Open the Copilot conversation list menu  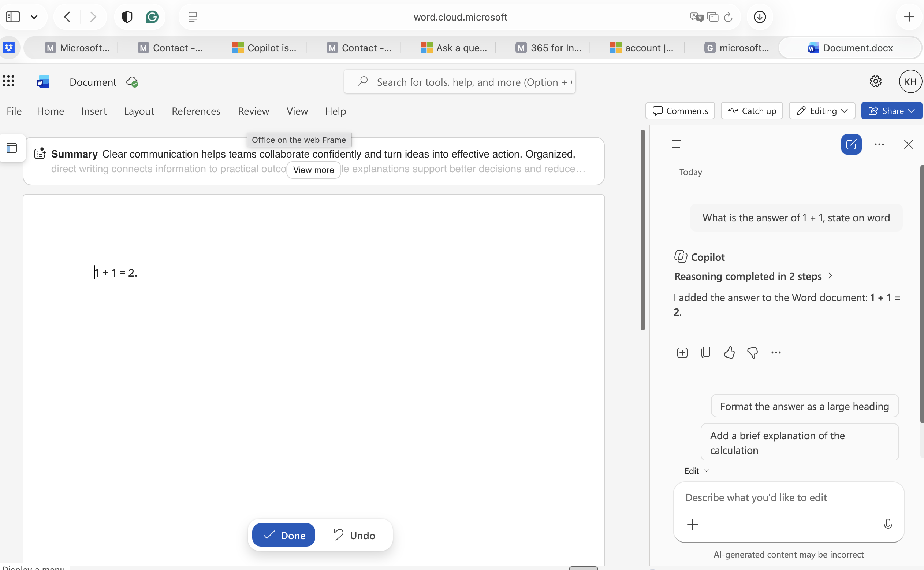677,144
